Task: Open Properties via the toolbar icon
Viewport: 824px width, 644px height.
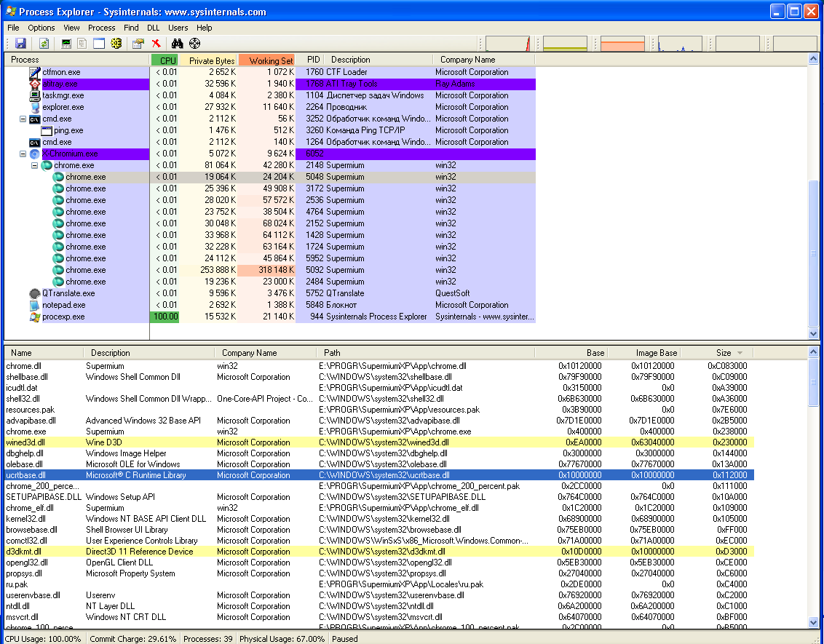Action: (x=138, y=44)
